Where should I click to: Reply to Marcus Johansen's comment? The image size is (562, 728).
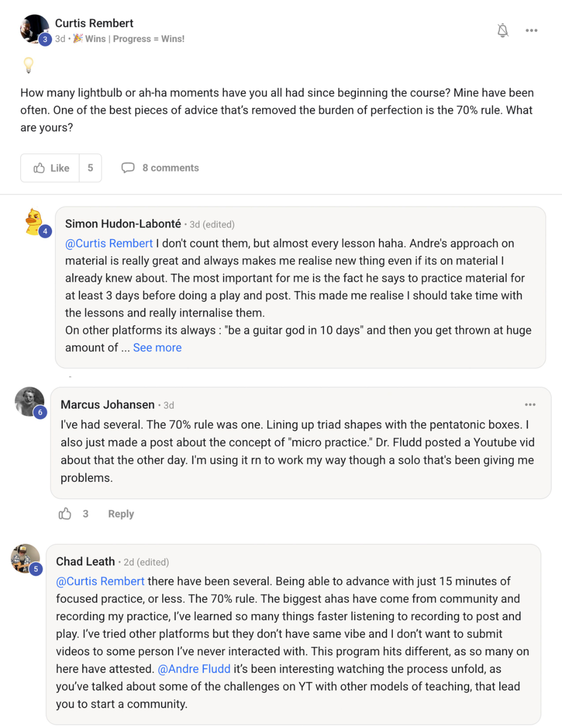click(x=121, y=514)
